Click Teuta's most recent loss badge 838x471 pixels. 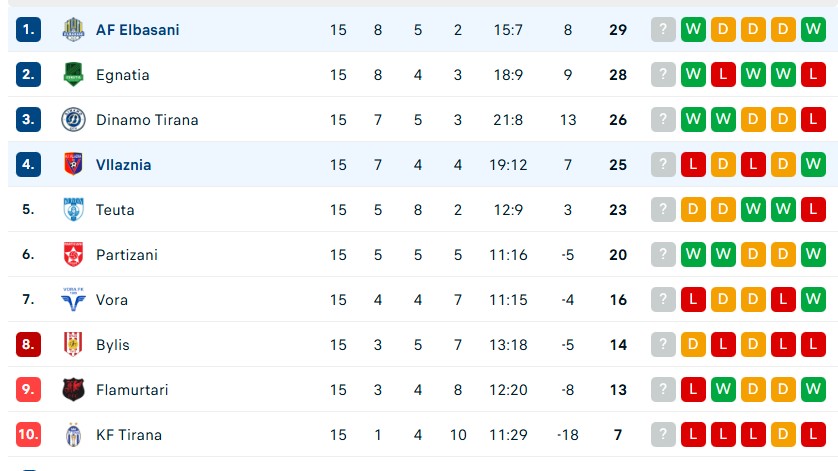point(813,210)
